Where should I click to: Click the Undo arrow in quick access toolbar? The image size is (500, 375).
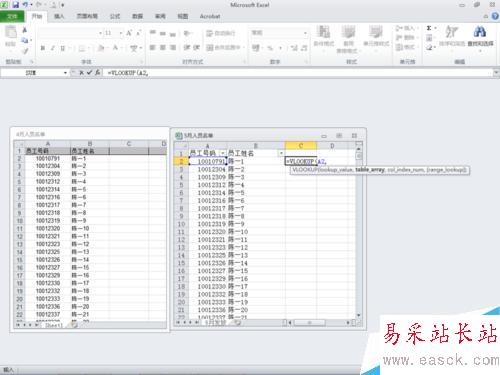click(25, 5)
